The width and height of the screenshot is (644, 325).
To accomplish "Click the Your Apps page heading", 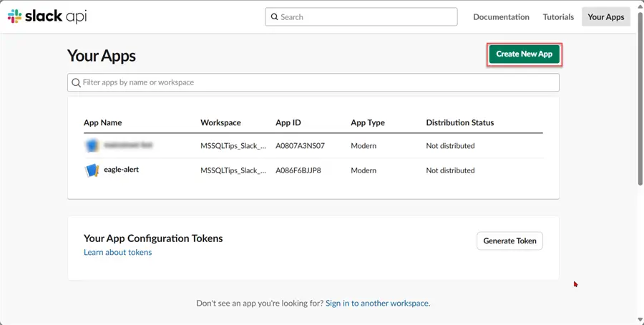I will pyautogui.click(x=102, y=56).
